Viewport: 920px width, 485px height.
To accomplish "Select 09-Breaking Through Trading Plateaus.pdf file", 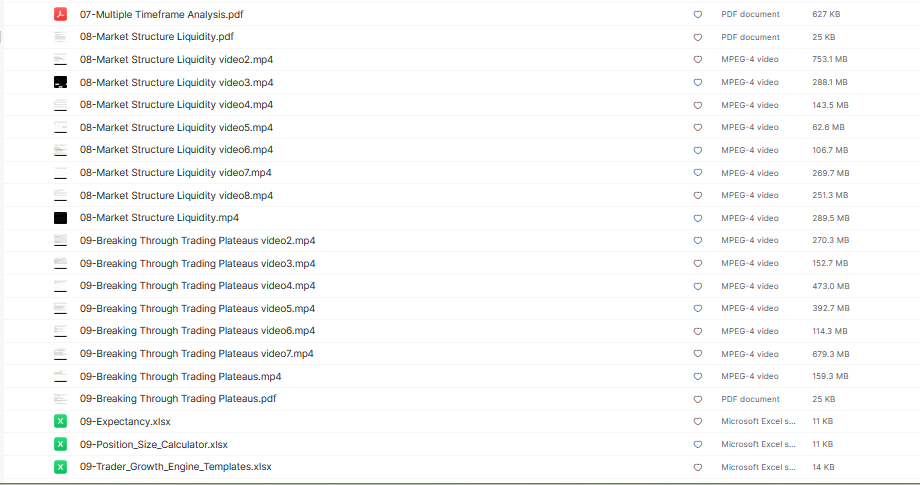I will (178, 398).
